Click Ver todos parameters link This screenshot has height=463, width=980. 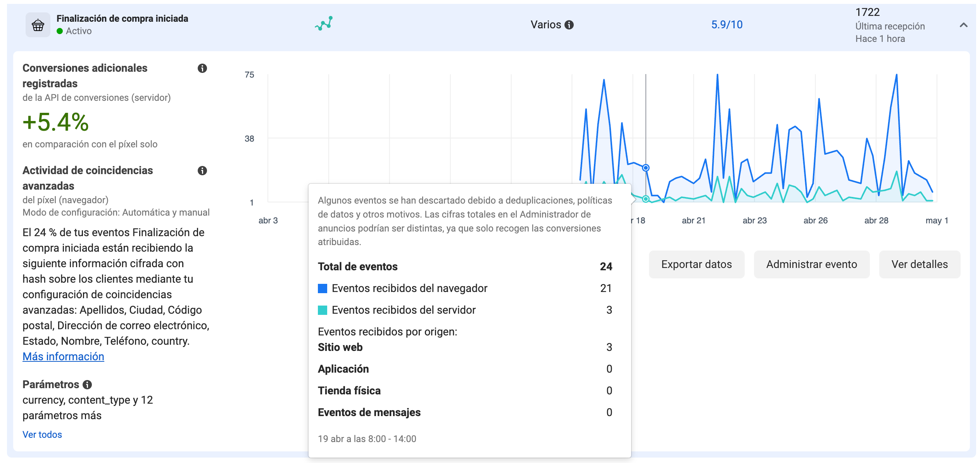click(42, 435)
